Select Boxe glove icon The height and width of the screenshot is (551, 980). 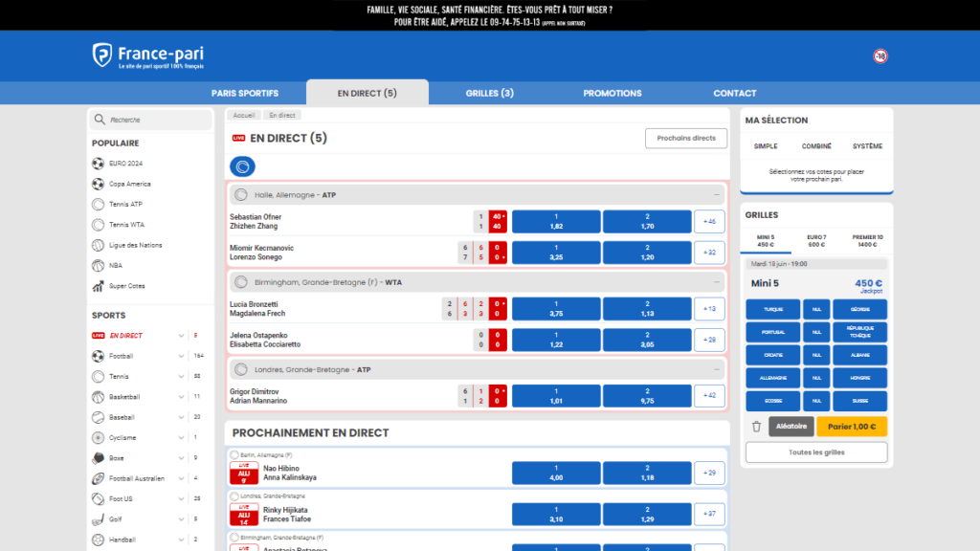point(99,458)
